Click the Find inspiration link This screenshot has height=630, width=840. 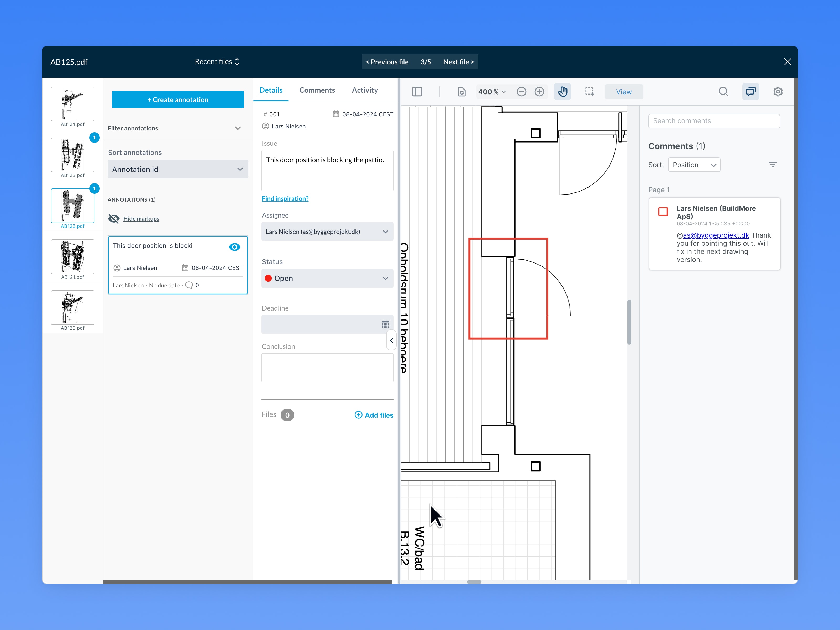pyautogui.click(x=285, y=199)
